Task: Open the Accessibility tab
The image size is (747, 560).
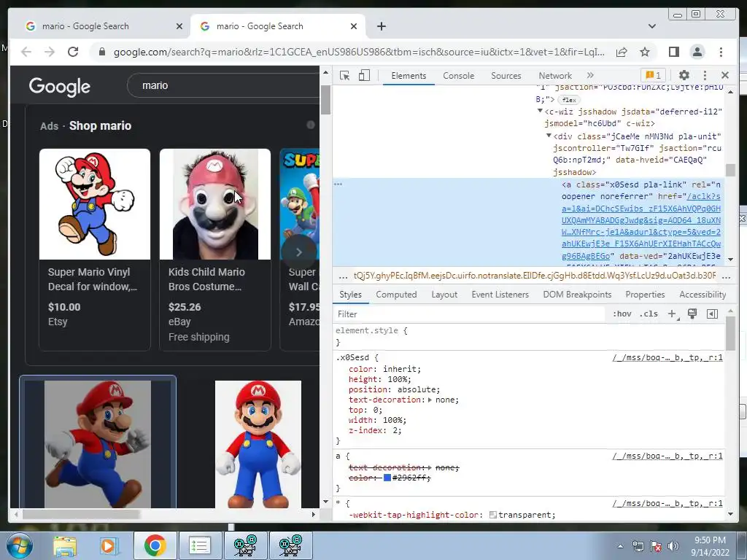Action: 703,295
